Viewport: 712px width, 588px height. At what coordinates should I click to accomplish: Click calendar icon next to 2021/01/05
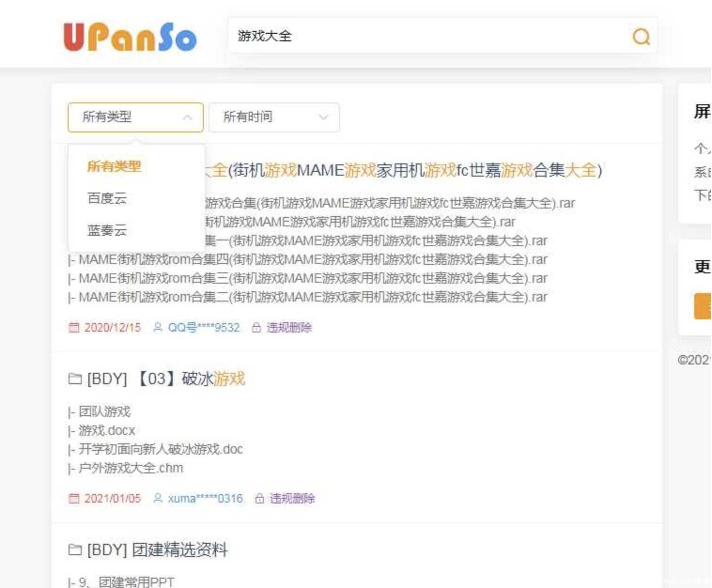pyautogui.click(x=74, y=498)
